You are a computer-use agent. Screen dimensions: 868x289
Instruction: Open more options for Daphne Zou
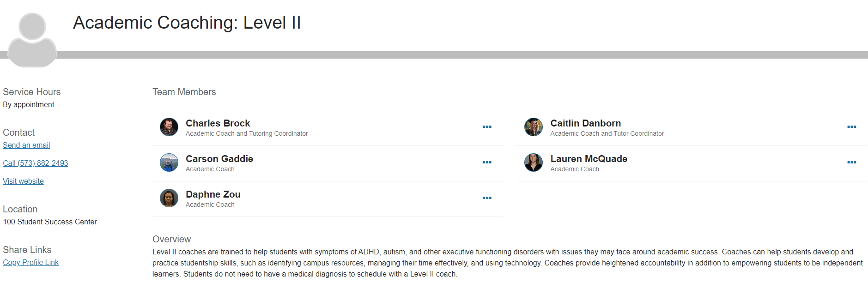(x=487, y=198)
